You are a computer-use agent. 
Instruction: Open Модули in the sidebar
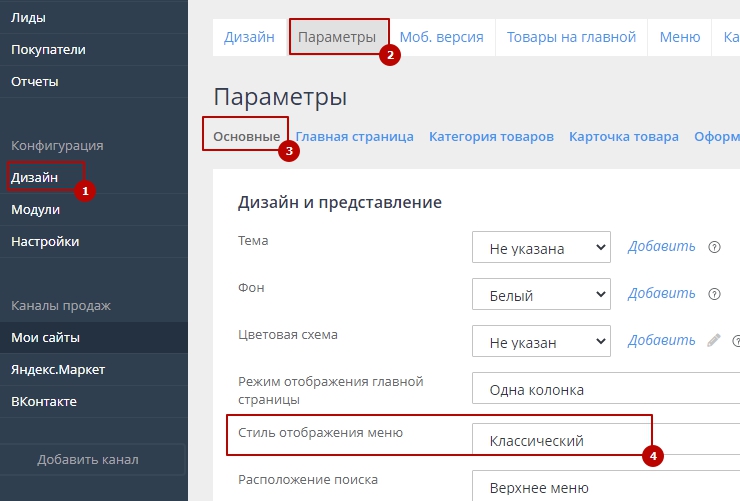click(x=36, y=209)
